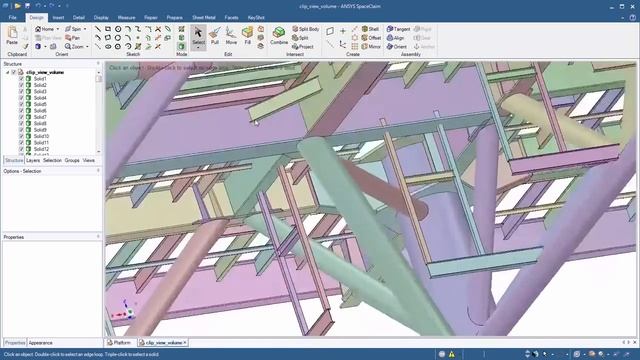
Task: Toggle visibility checkbox for Solid2
Action: click(x=21, y=85)
